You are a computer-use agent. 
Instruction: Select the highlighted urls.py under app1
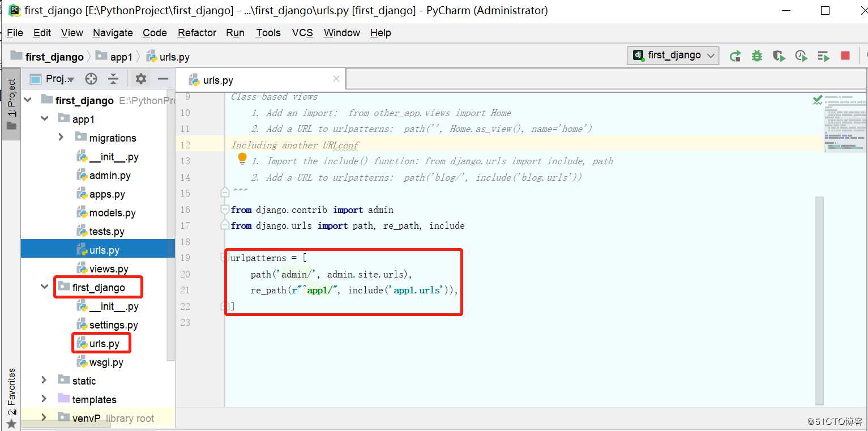point(97,250)
